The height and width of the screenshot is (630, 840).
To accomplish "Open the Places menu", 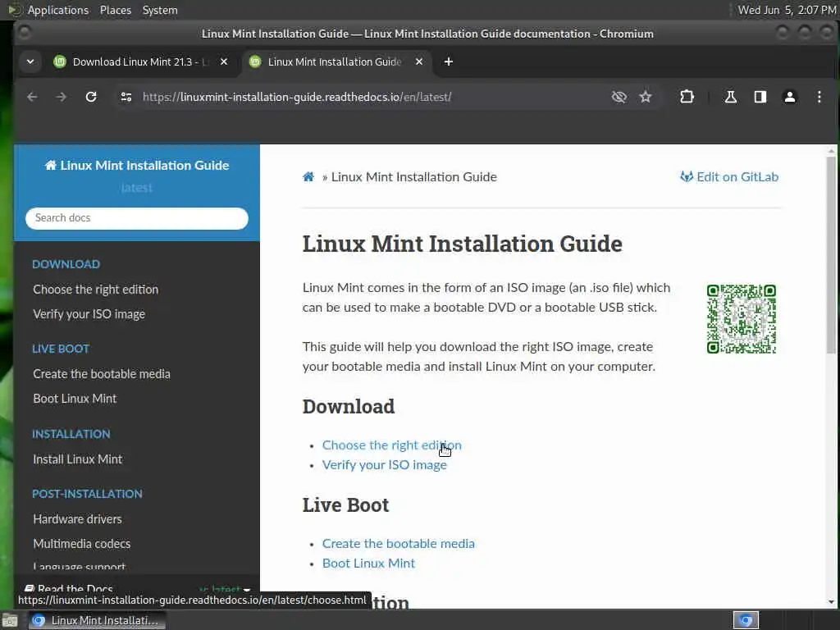I will [115, 10].
